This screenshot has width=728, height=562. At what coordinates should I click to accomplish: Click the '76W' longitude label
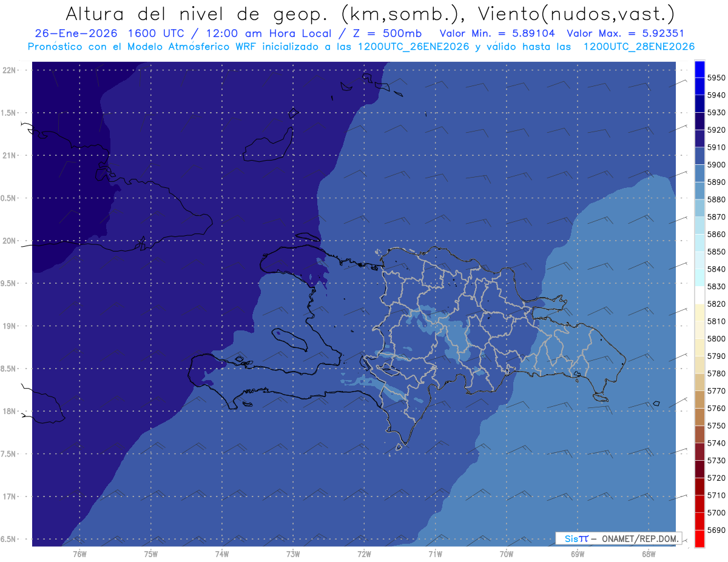pos(79,554)
